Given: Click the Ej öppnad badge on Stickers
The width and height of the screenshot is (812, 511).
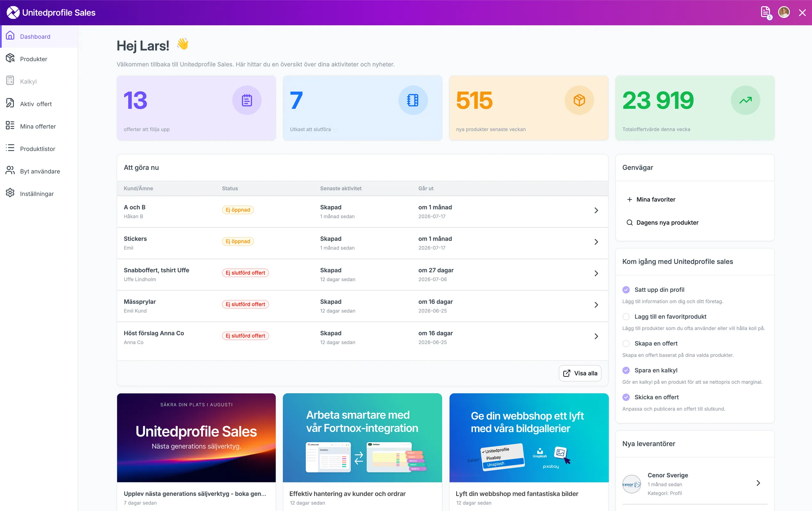Looking at the screenshot, I should pos(238,241).
